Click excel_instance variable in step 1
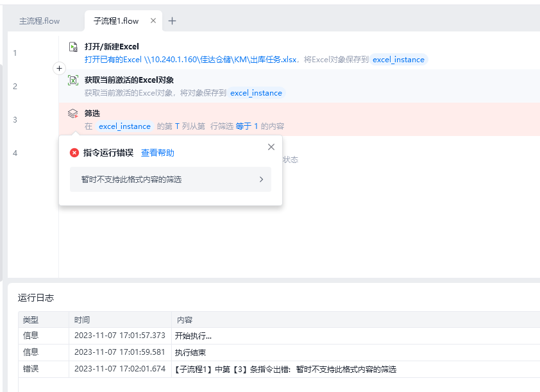 [x=398, y=60]
